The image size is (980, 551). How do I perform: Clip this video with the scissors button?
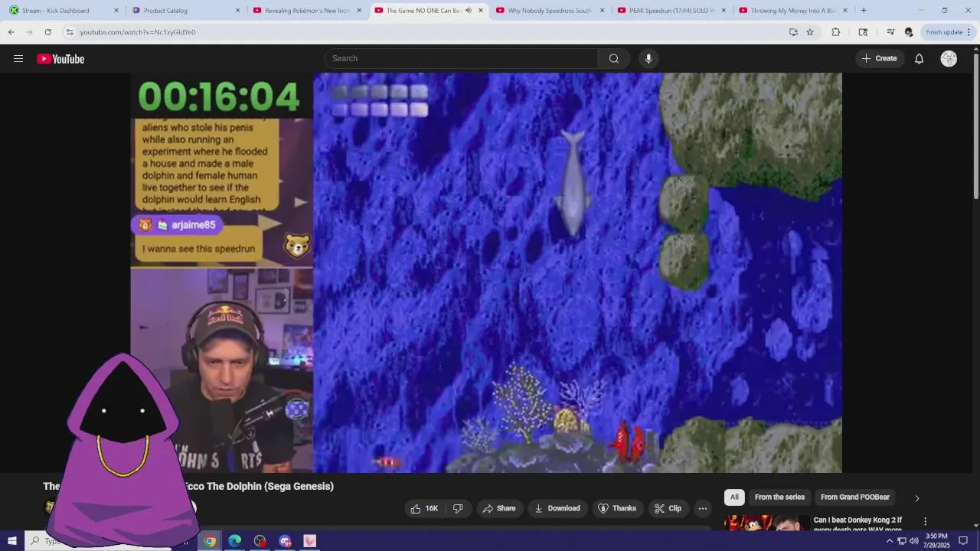pos(668,508)
